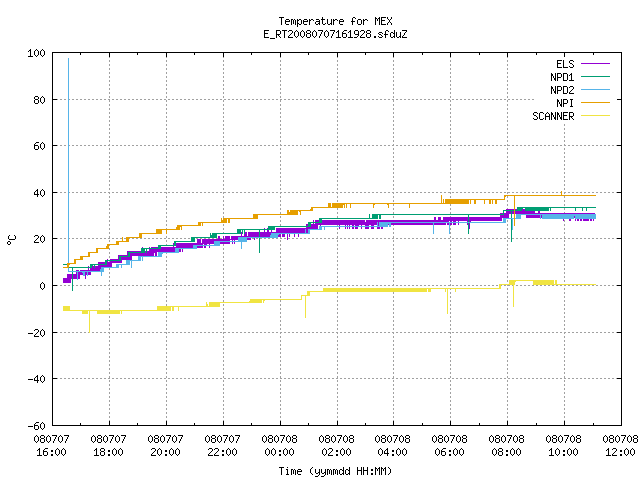The image size is (640, 480).
Task: Click the y-axis value 0
Action: coord(42,286)
